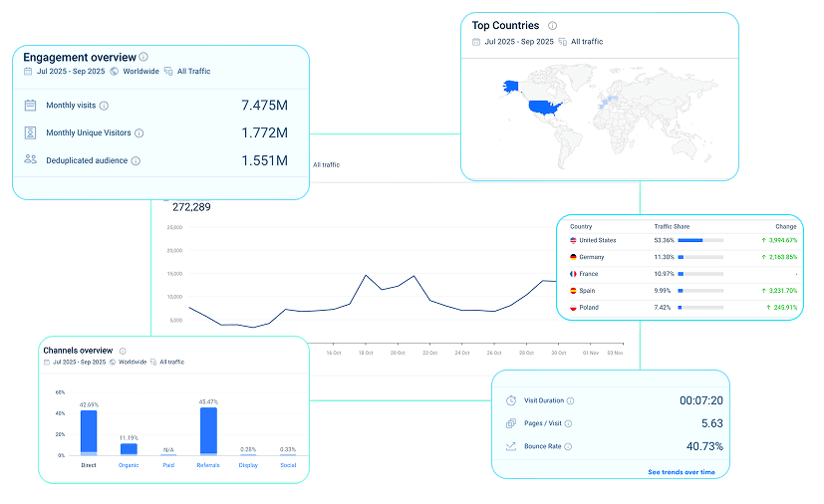Click the United States flag icon

[x=573, y=240]
